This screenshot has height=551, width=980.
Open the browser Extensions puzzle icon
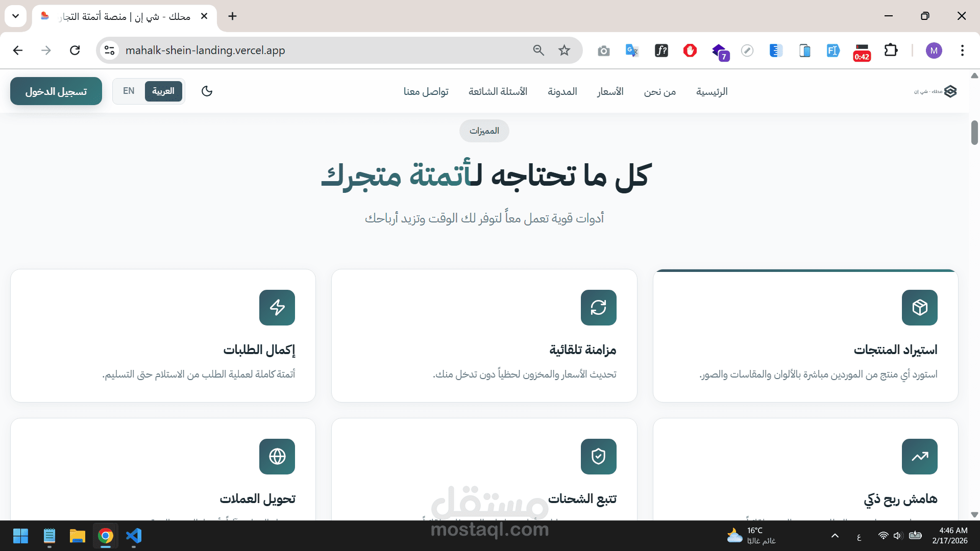tap(891, 51)
